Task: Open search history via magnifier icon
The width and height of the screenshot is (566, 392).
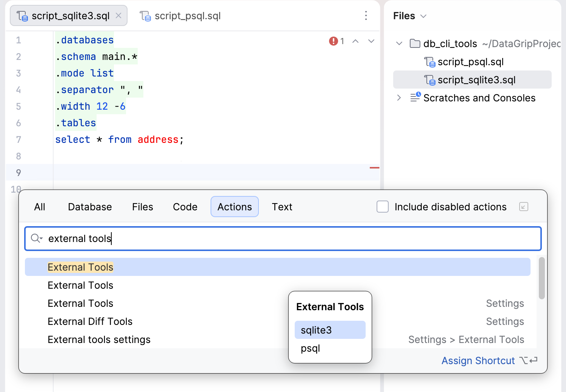Action: 37,238
